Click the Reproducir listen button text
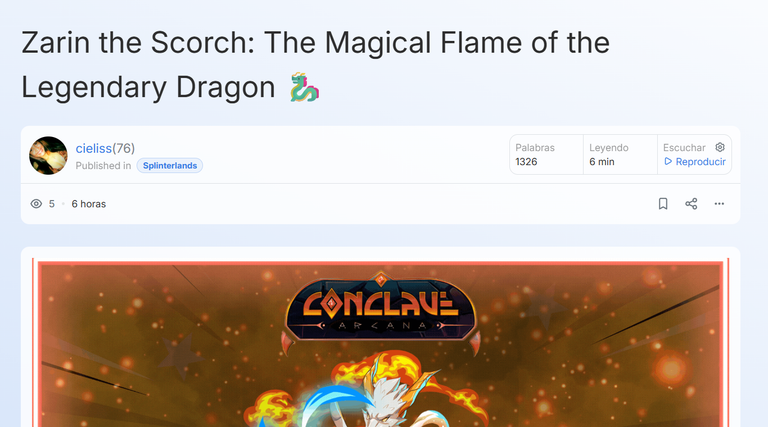The width and height of the screenshot is (768, 427). pos(700,162)
